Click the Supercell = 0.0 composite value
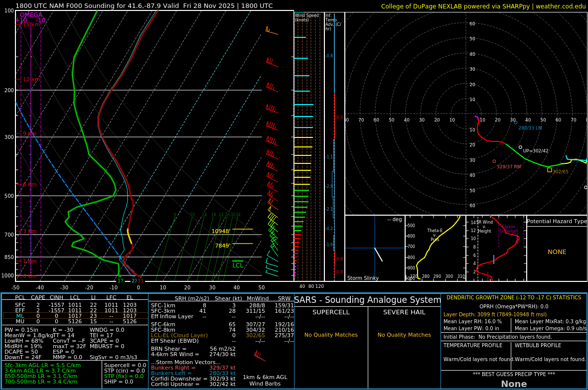This screenshot has width=588, height=390. (x=125, y=365)
